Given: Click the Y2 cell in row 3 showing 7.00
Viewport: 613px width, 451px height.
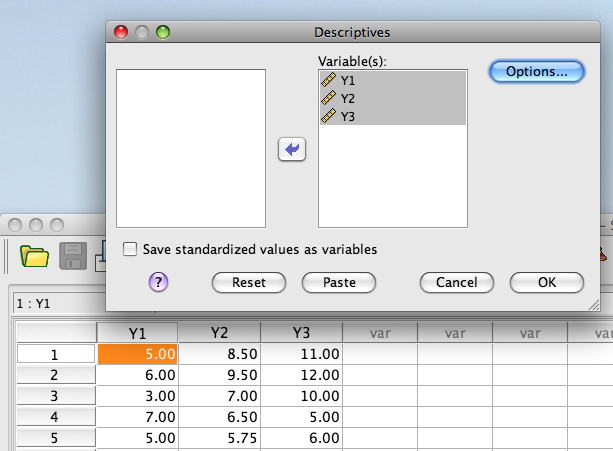Looking at the screenshot, I should [x=219, y=396].
